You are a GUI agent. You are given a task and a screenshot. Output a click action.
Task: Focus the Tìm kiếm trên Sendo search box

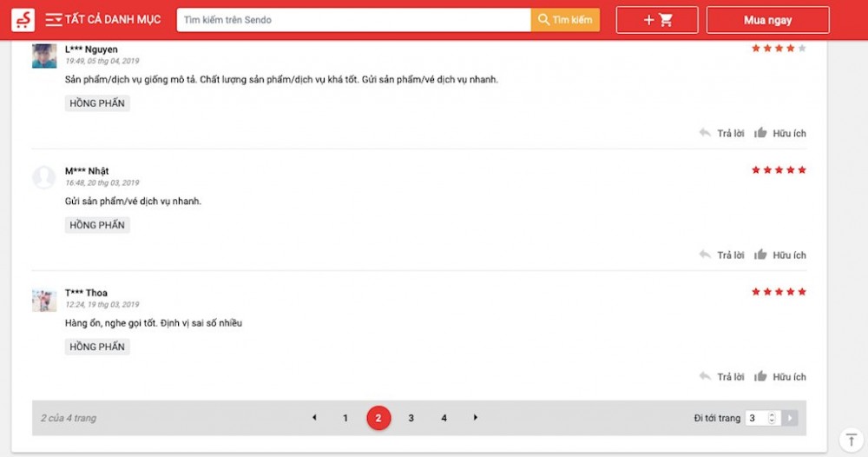353,20
